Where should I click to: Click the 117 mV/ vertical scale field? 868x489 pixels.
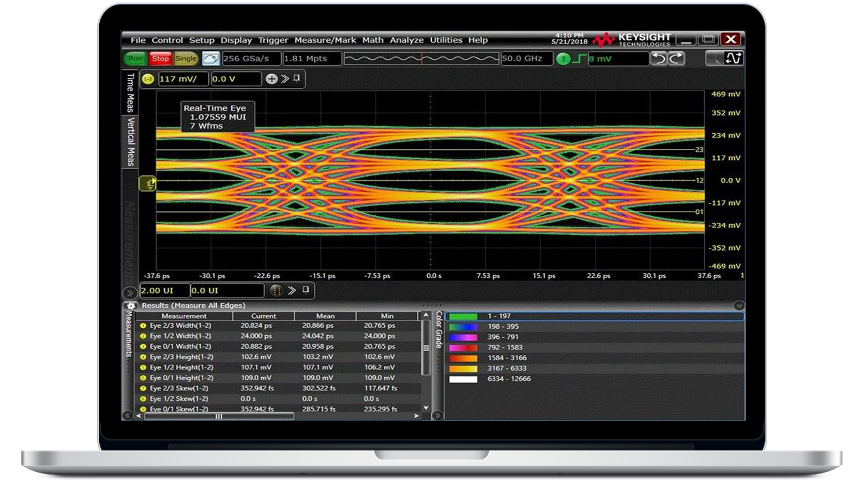182,79
